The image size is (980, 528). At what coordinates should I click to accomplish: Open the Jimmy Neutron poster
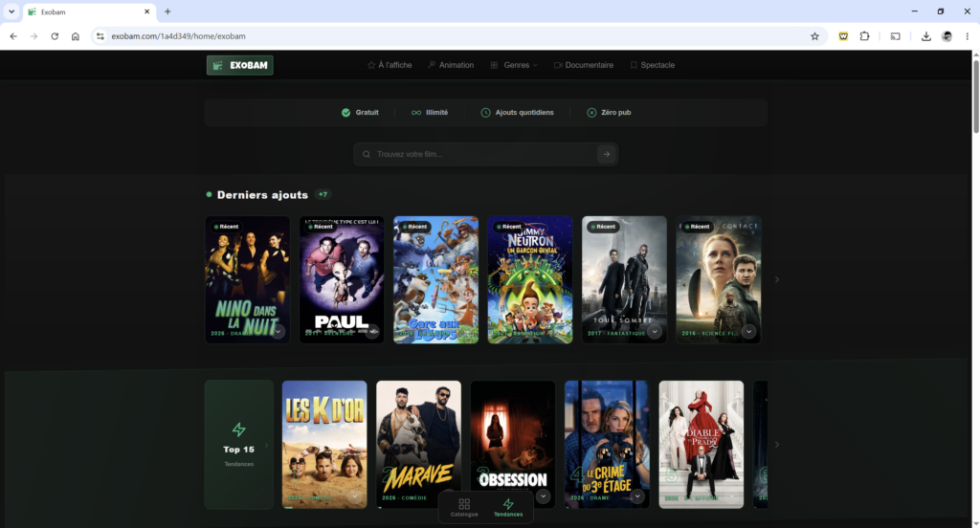[530, 279]
